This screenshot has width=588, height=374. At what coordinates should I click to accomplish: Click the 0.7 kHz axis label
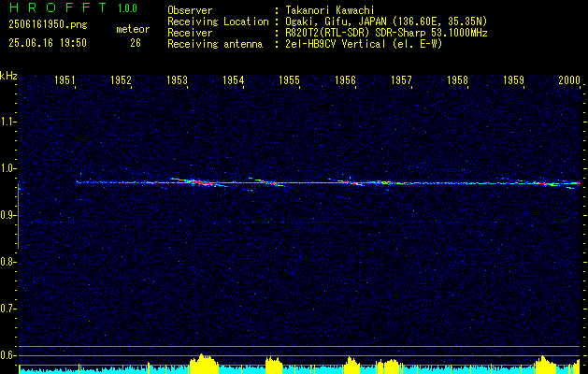coord(7,309)
